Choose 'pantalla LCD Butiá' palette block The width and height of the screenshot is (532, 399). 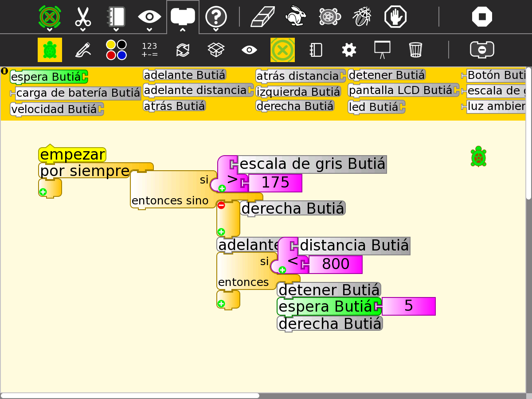[403, 90]
